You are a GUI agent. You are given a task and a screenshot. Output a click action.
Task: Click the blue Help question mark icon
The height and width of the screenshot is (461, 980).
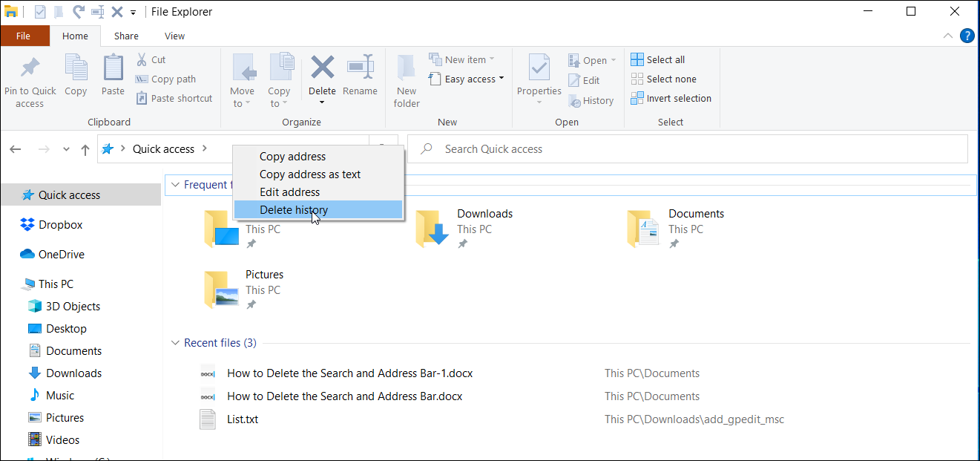pyautogui.click(x=967, y=36)
